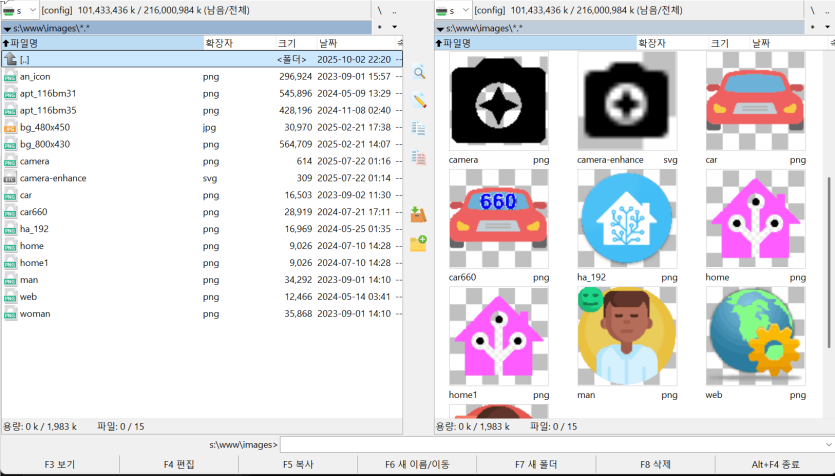
Task: Click the Alt+F4 종료 button
Action: (x=775, y=464)
